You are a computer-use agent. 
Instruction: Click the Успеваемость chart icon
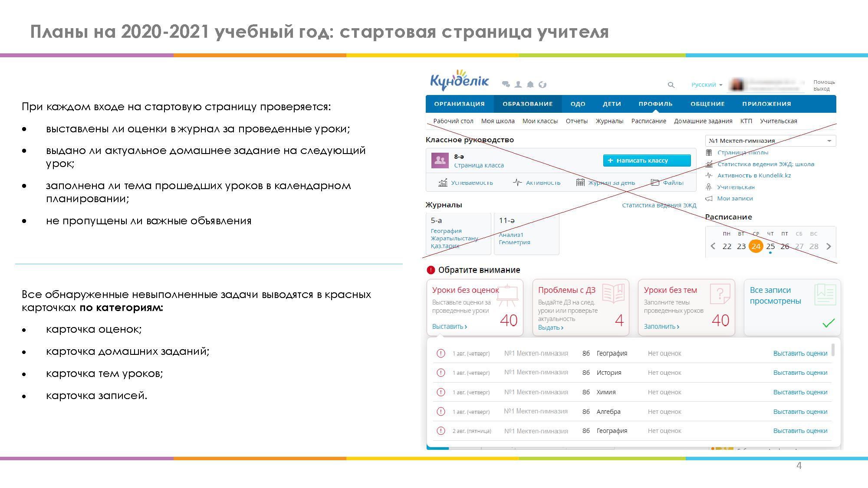(x=443, y=183)
